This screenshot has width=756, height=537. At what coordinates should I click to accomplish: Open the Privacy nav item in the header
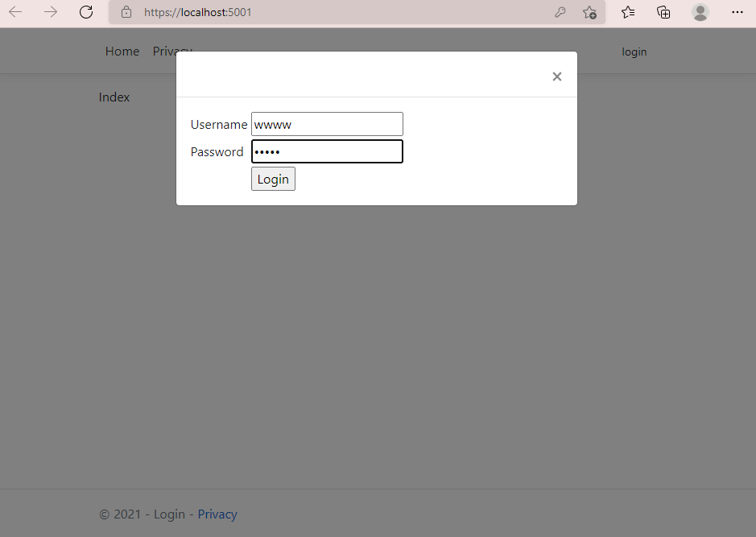172,51
